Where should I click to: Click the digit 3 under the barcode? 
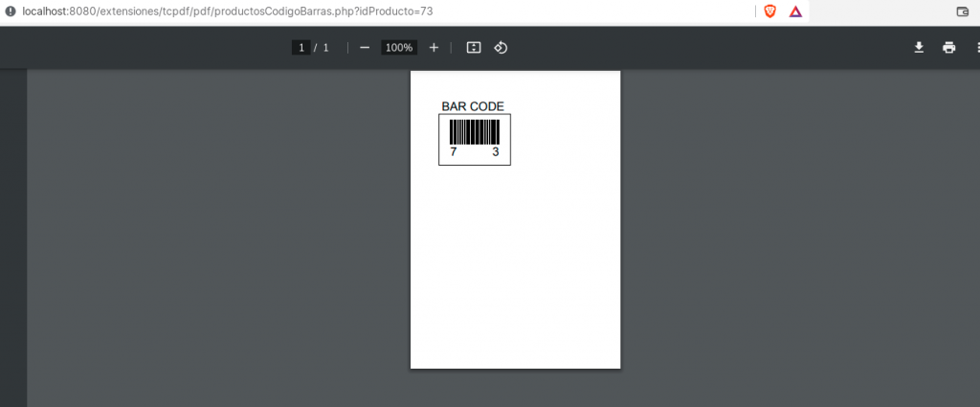[x=496, y=152]
